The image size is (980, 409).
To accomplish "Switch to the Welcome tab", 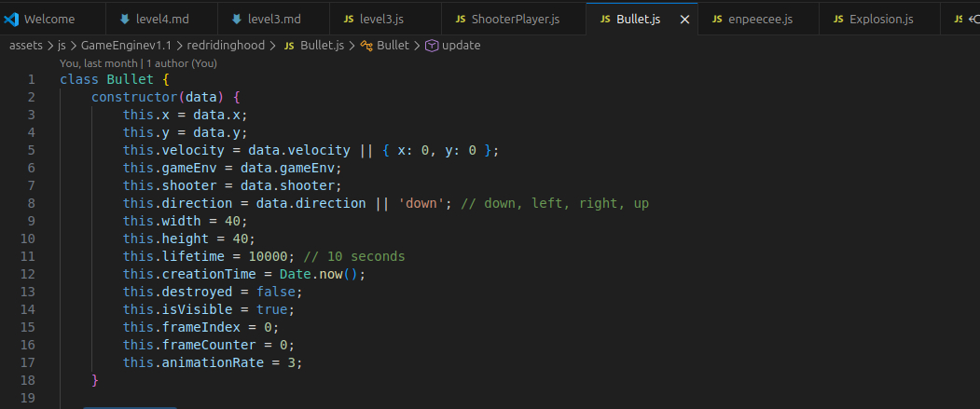I will tap(52, 19).
